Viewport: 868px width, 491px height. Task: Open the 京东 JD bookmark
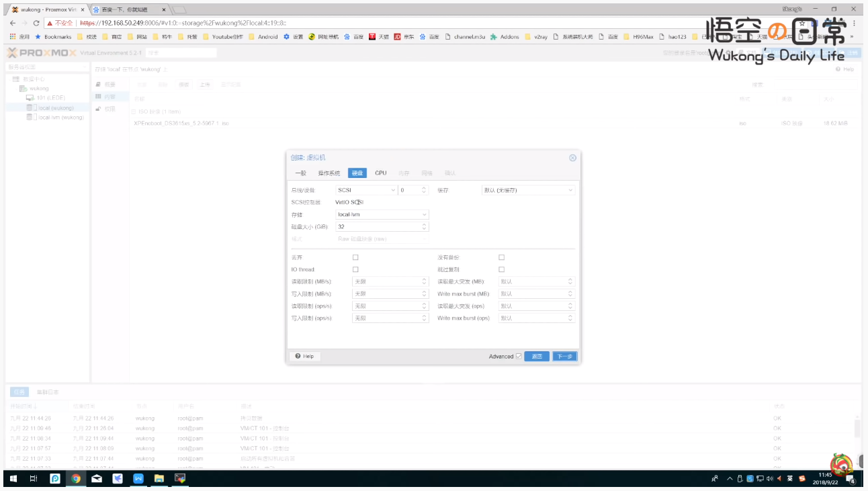404,37
